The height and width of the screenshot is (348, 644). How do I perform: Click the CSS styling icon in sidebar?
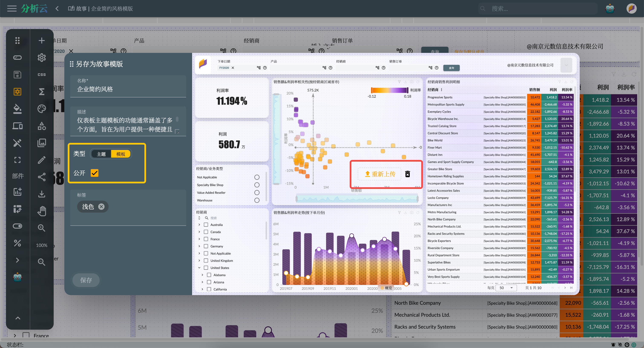[42, 75]
